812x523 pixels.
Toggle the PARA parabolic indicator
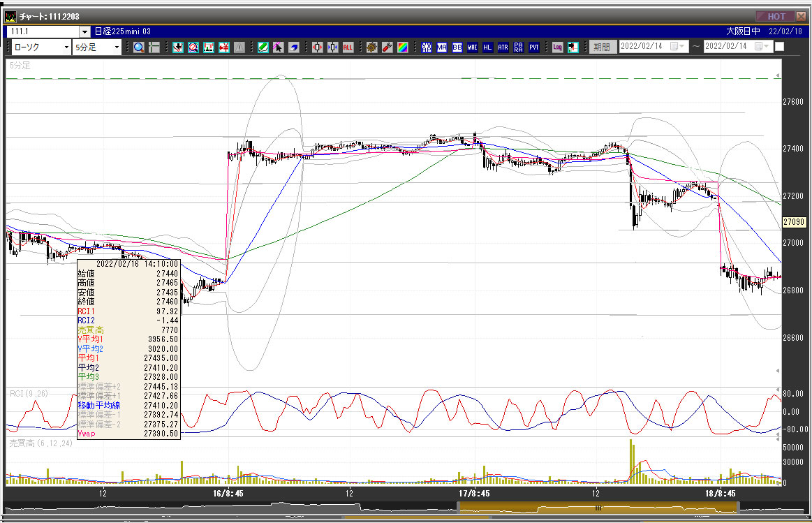pos(518,47)
